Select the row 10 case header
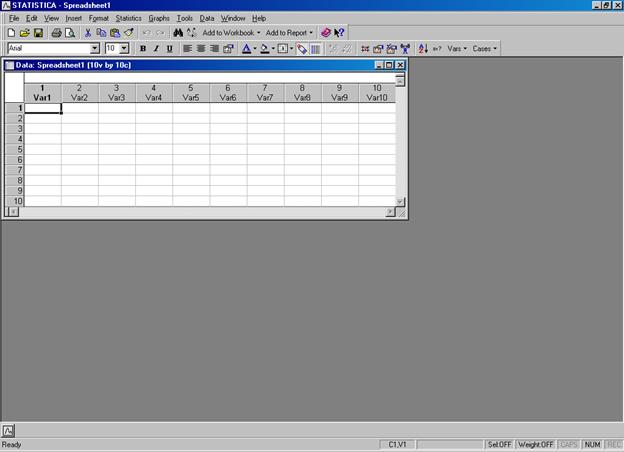 tap(14, 201)
